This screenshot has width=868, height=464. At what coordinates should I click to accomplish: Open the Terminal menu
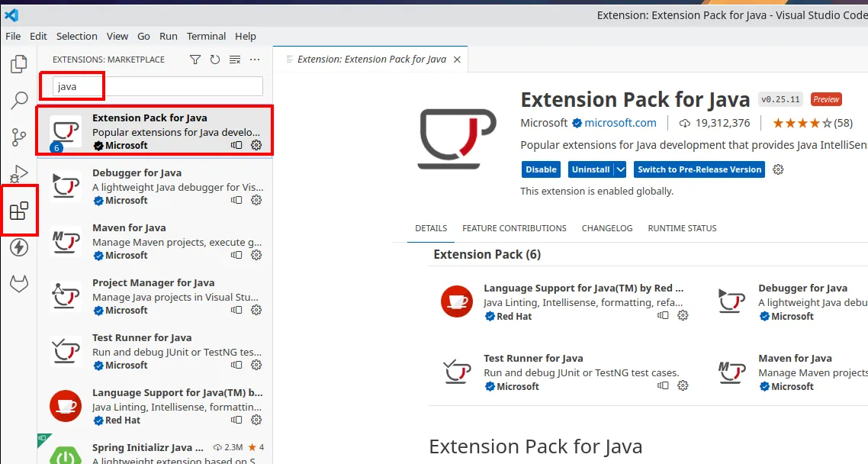click(206, 36)
